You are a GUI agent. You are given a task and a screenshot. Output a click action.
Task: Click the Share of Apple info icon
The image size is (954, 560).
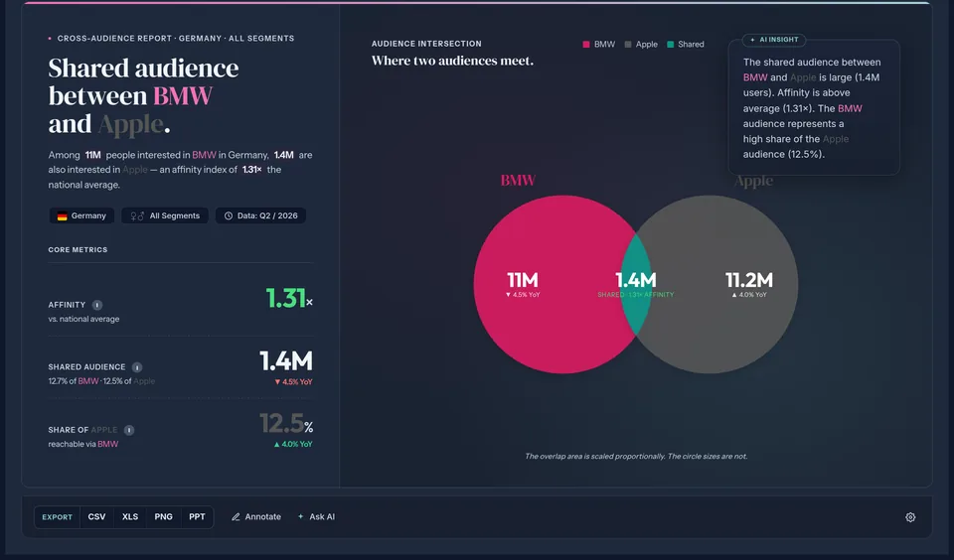click(x=129, y=430)
